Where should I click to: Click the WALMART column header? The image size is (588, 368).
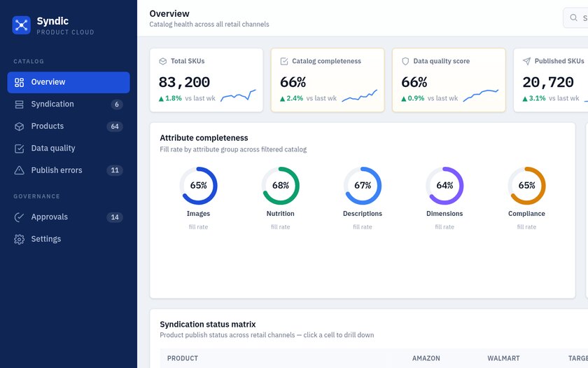coord(503,358)
